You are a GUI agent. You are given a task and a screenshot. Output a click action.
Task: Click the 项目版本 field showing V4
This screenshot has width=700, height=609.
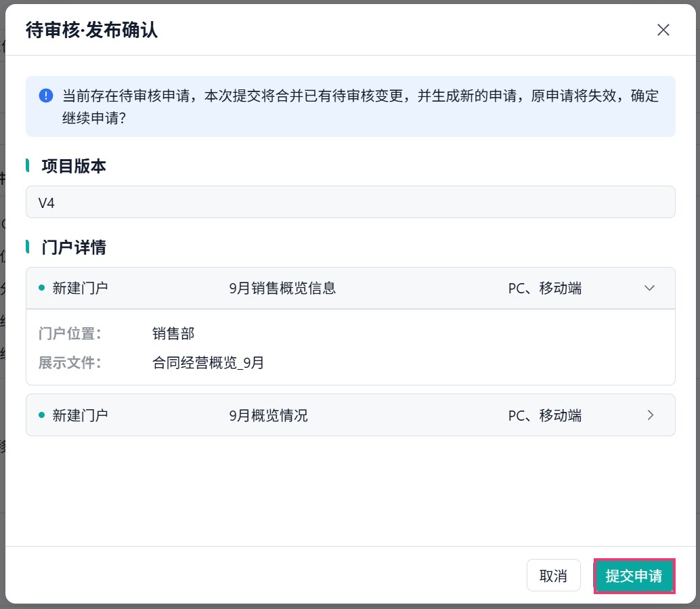tap(351, 203)
